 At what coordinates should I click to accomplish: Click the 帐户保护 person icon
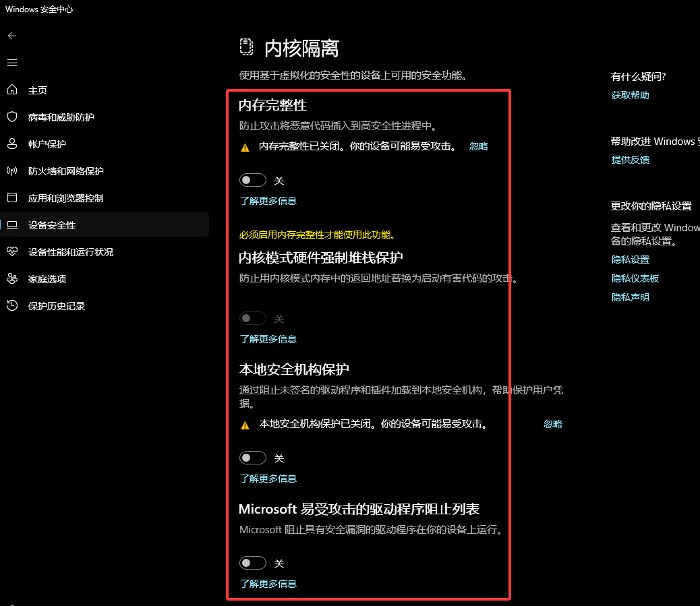(x=12, y=144)
